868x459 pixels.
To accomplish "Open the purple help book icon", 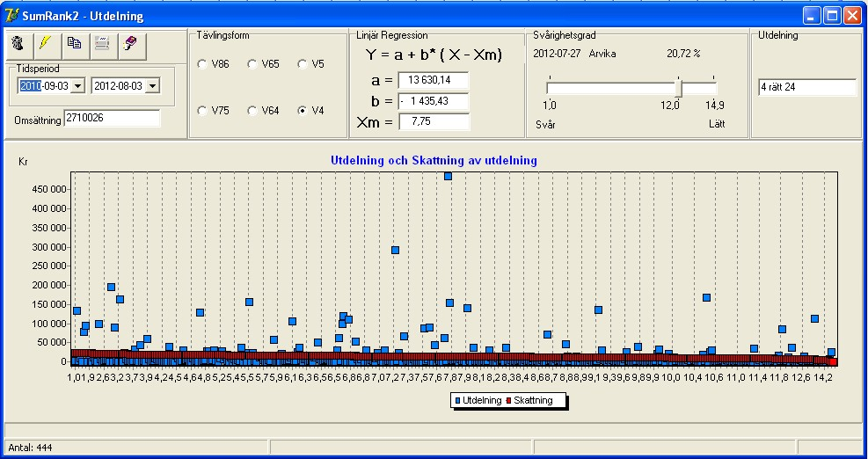I will [x=132, y=44].
